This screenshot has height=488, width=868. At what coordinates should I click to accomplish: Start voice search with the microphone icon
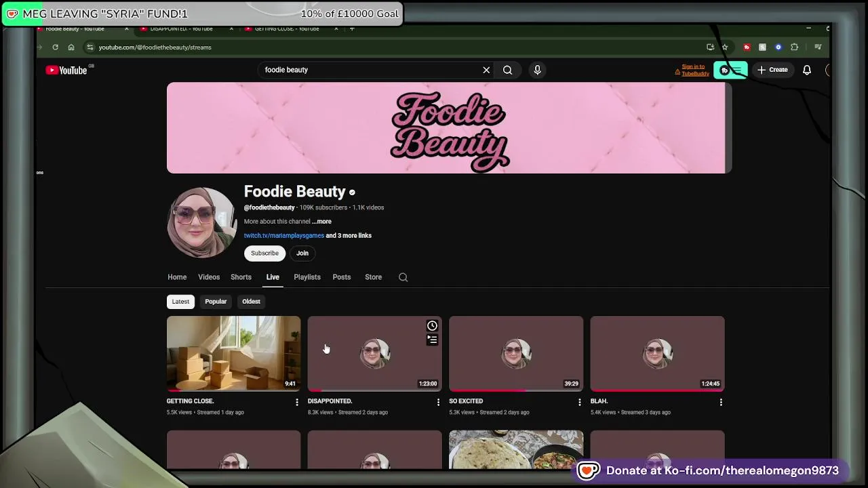(x=537, y=70)
